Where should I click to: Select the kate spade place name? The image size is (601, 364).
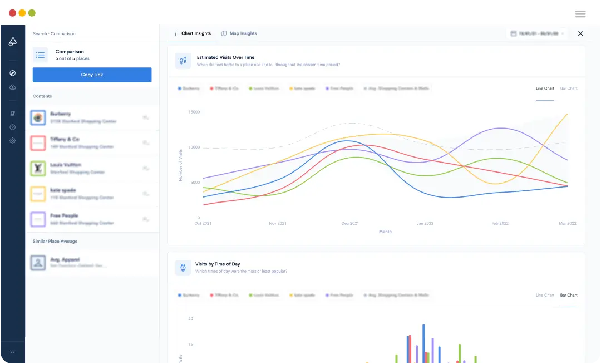[63, 190]
